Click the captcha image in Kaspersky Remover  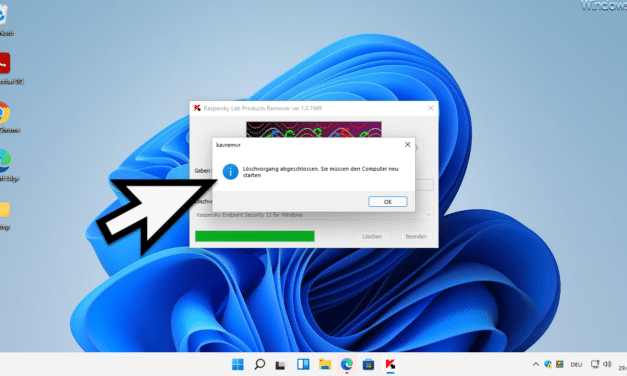point(314,130)
